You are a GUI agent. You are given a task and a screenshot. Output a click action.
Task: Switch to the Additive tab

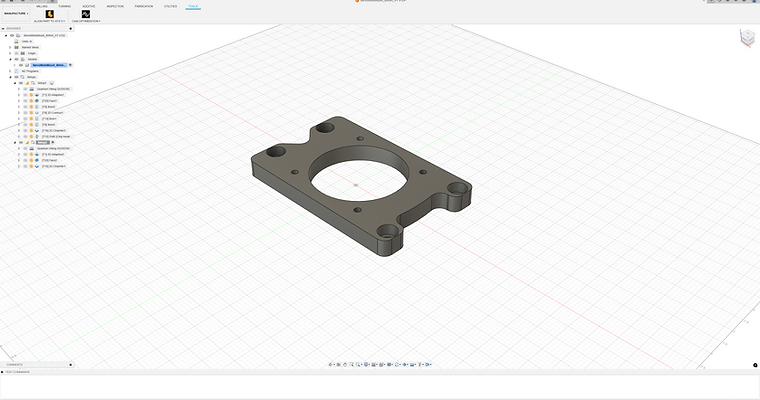click(x=89, y=6)
